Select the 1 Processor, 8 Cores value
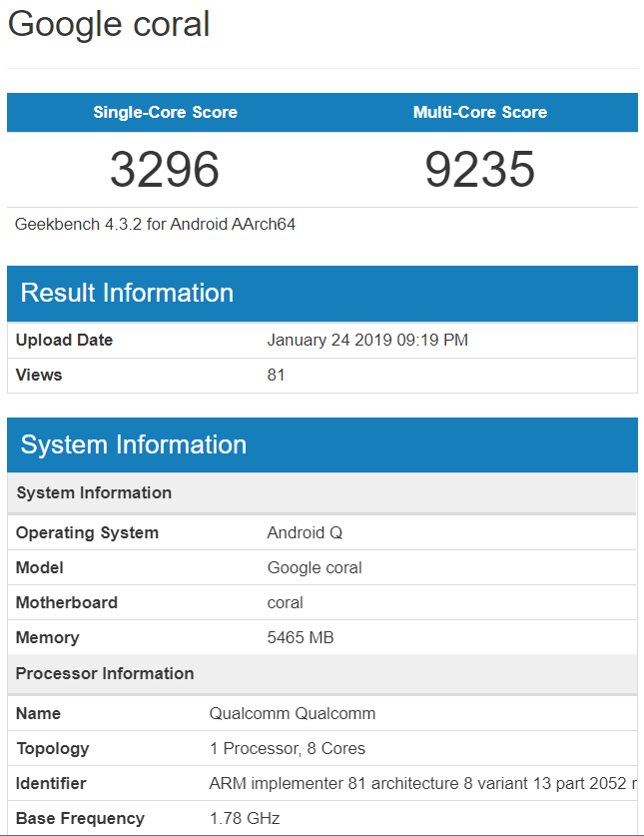The height and width of the screenshot is (836, 644). [288, 748]
